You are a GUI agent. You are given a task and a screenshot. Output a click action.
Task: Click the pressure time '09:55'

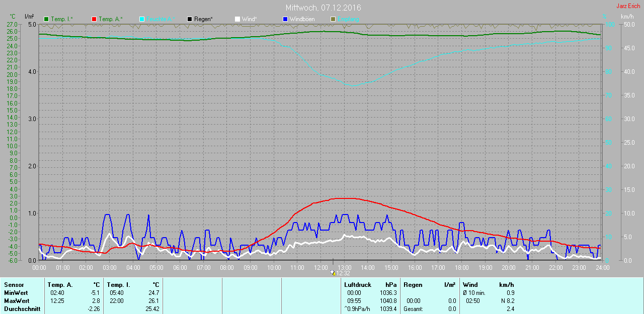click(x=354, y=301)
